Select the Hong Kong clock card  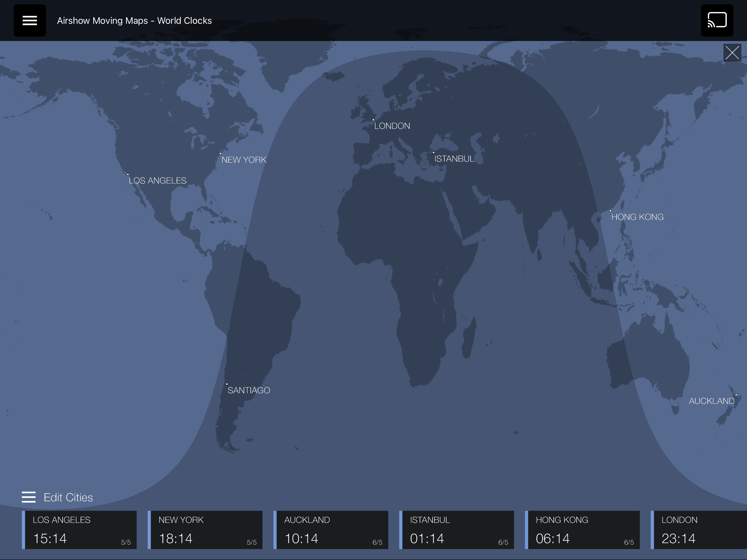point(582,530)
